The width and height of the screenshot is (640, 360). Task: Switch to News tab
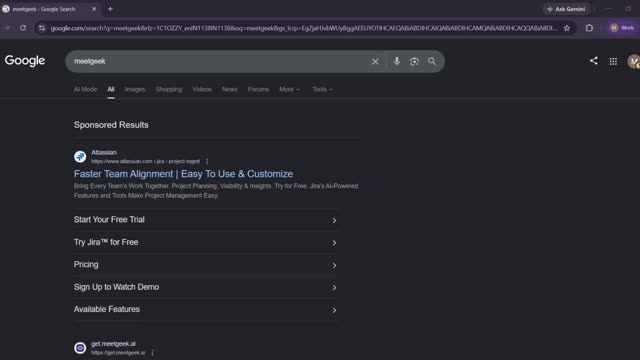229,89
